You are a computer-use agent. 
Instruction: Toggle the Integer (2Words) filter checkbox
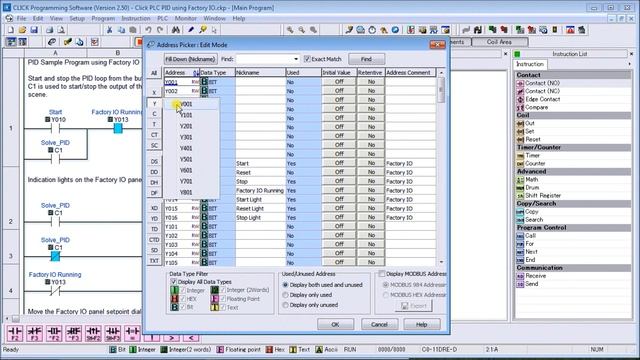tap(223, 290)
